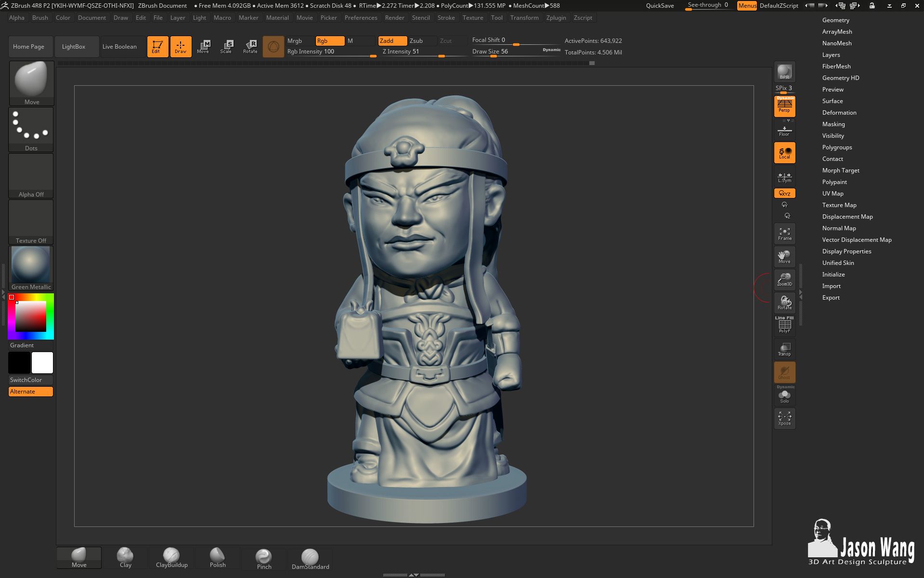Activate the Zoom3D navigation icon
The height and width of the screenshot is (578, 924).
(784, 280)
